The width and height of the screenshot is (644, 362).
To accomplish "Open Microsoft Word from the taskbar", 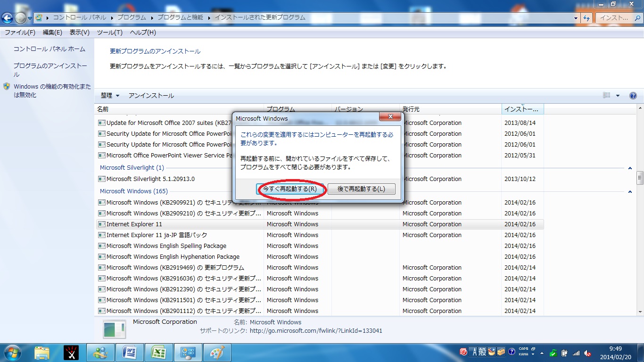I will pos(129,353).
